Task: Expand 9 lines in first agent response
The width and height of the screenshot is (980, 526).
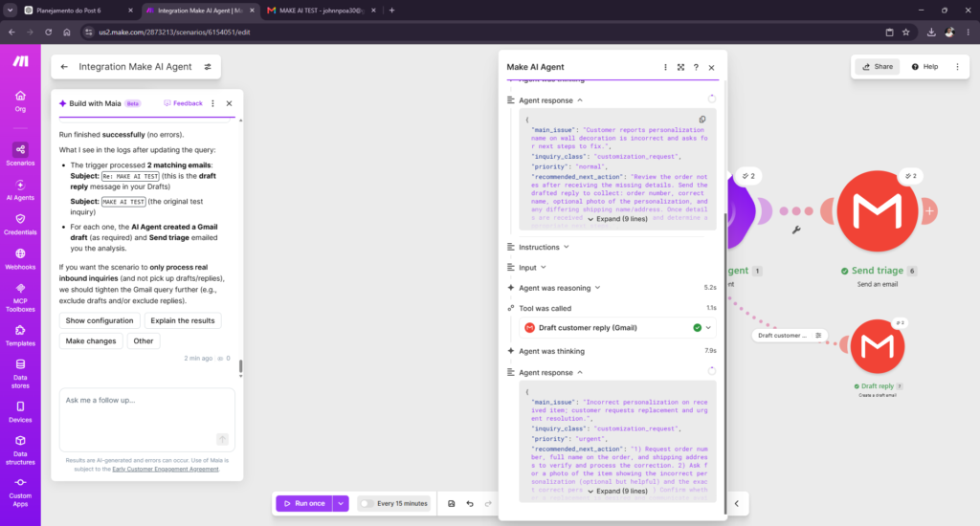Action: 617,219
